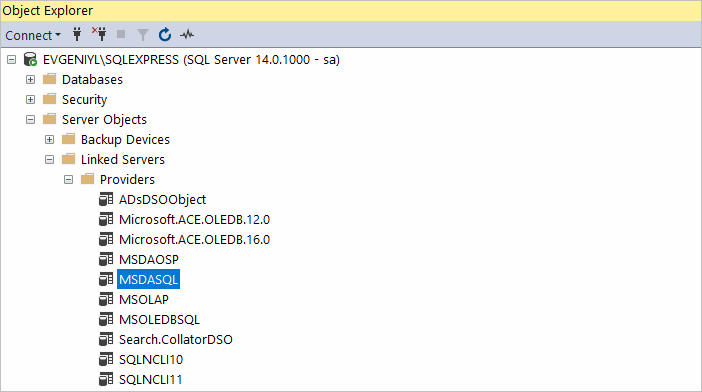Select the Microsoft.ACE.OLEDB.16.0 provider
The width and height of the screenshot is (702, 392).
(x=194, y=239)
